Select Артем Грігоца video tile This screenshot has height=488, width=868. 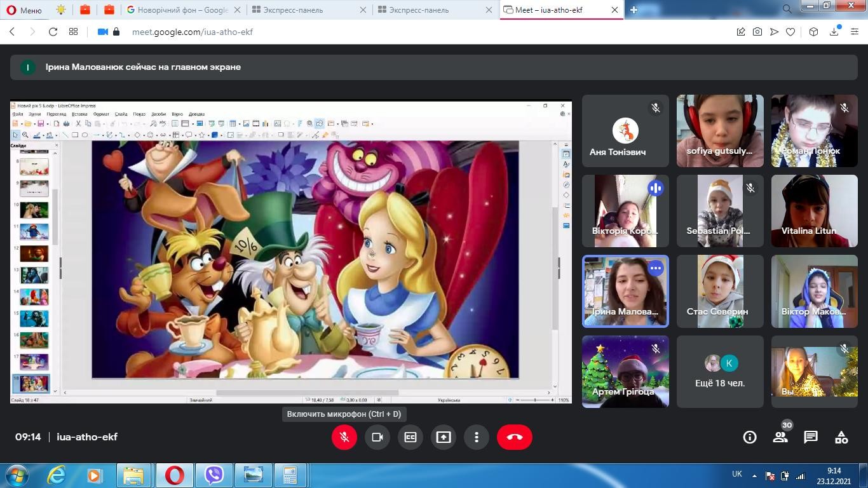[625, 372]
